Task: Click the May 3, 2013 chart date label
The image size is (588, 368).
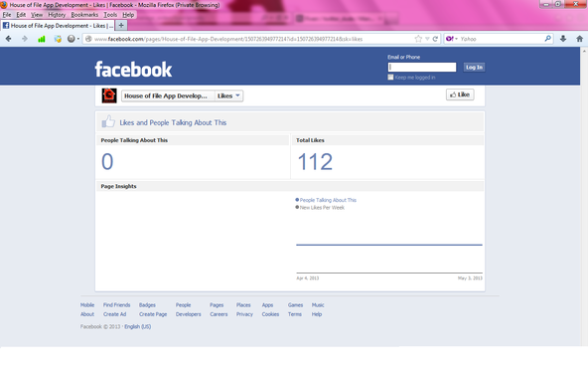Action: click(x=470, y=278)
